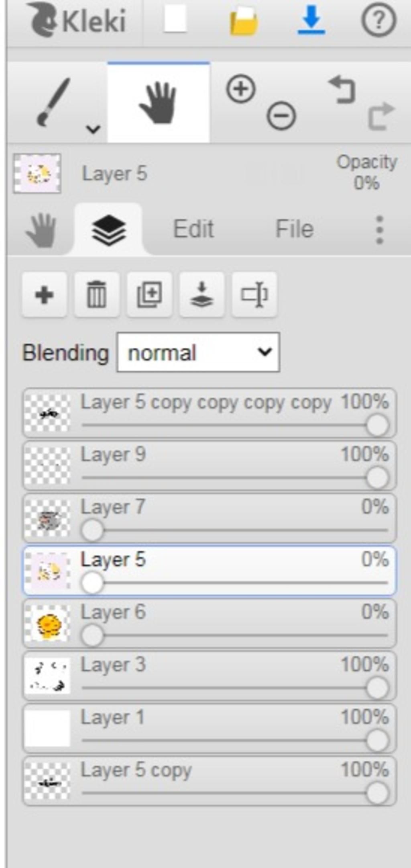Duplicate the selected layer
Image resolution: width=411 pixels, height=868 pixels.
(x=149, y=295)
